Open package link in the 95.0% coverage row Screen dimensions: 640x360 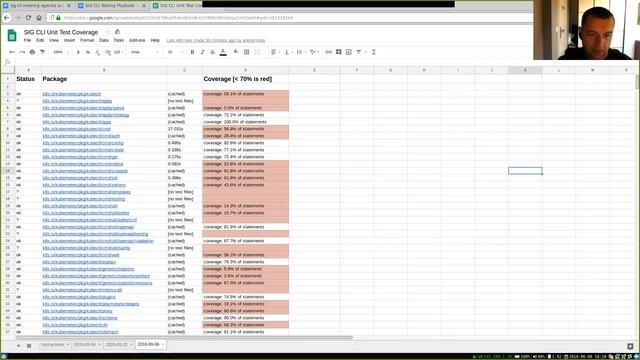80,318
